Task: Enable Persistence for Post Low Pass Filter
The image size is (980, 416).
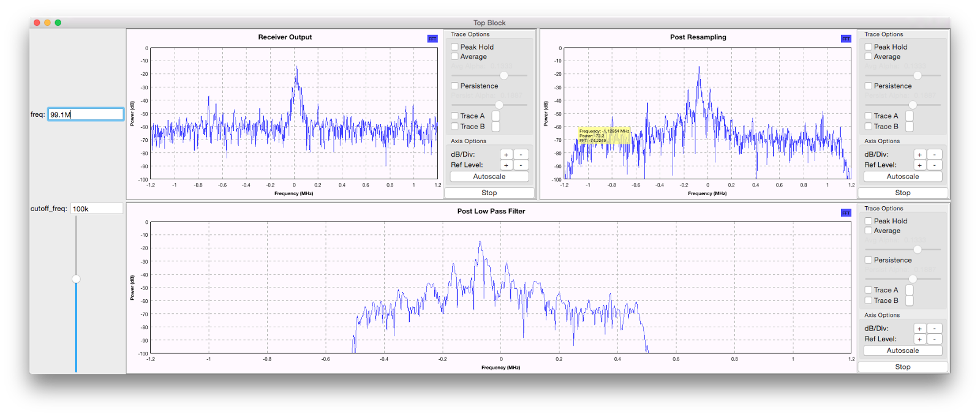Action: 869,260
